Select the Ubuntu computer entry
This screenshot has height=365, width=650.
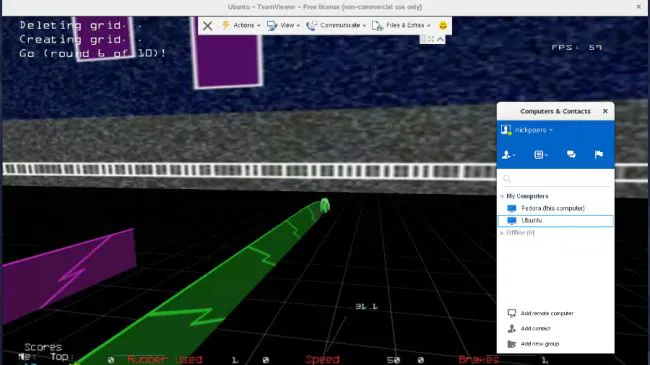(555, 221)
